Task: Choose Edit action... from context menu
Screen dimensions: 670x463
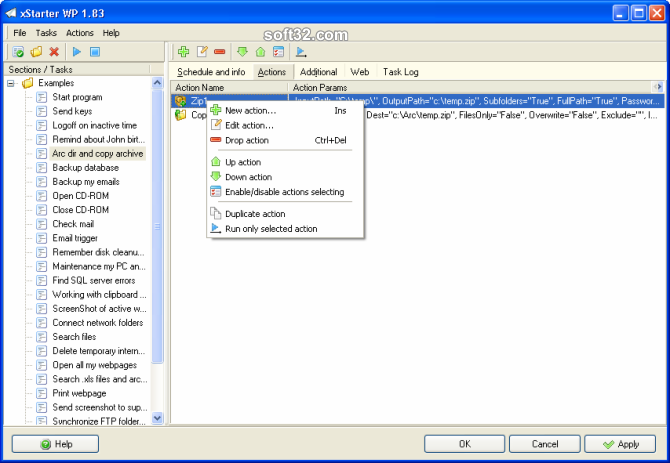Action: [x=285, y=125]
